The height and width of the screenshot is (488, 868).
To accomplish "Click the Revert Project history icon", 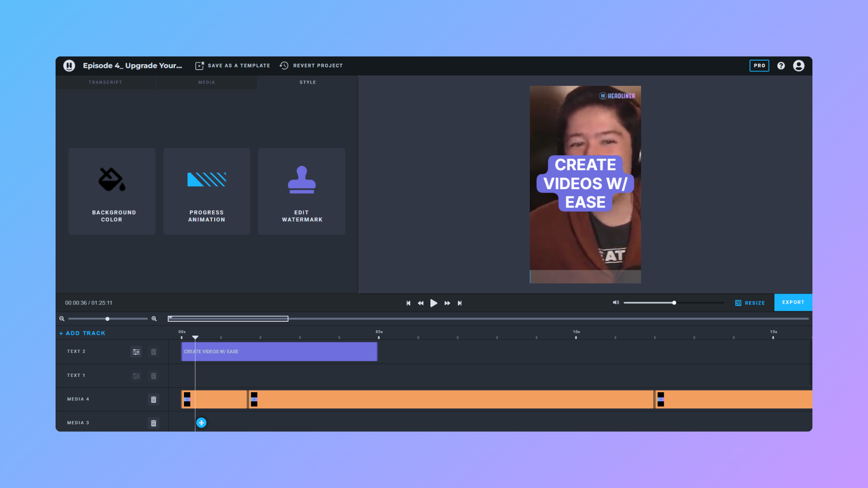I will point(284,66).
